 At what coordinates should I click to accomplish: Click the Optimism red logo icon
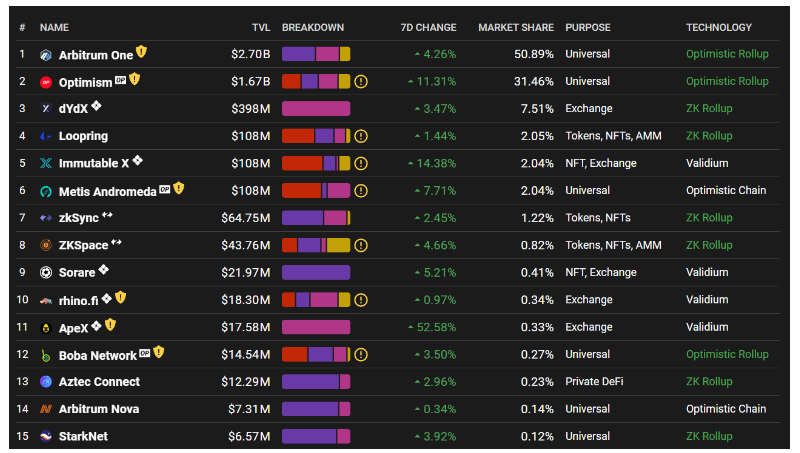click(x=46, y=82)
